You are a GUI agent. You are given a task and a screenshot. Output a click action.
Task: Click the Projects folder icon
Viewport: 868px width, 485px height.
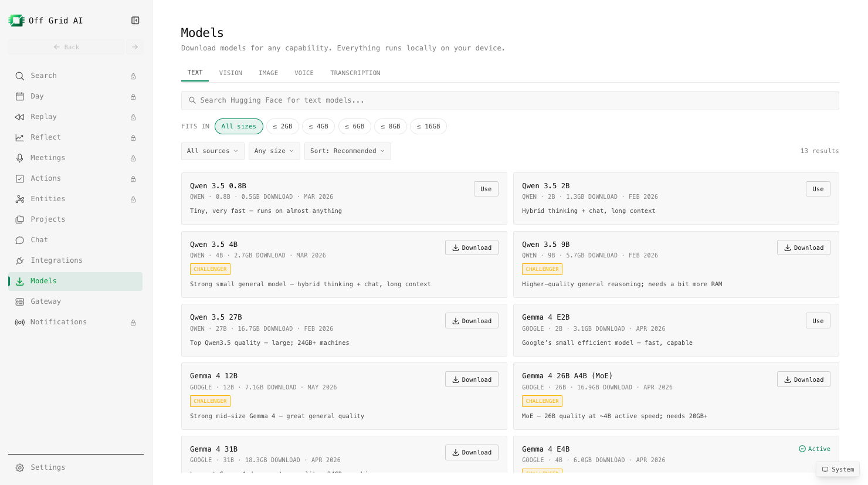point(20,219)
